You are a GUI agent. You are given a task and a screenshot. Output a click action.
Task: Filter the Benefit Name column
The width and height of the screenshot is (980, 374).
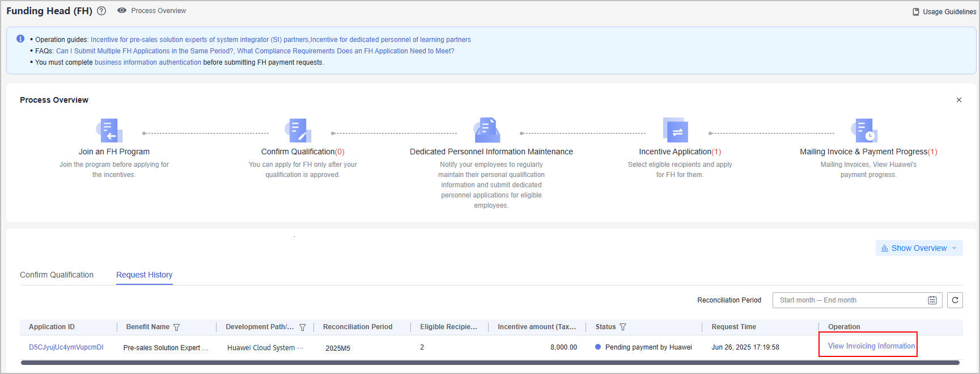(176, 327)
